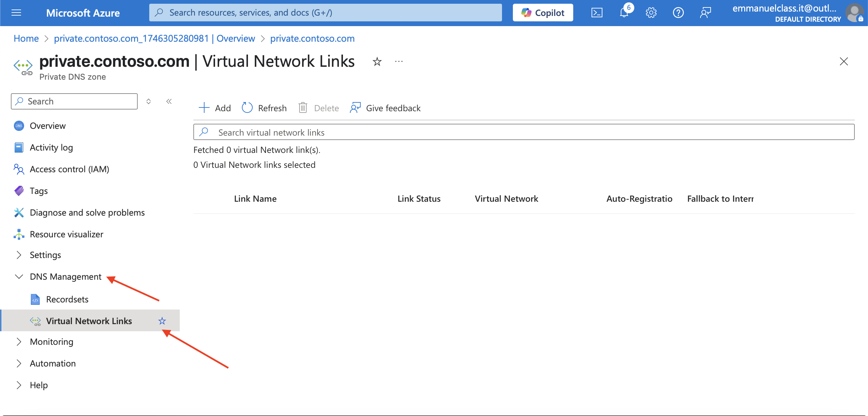Sort by Virtual Network column
Image resolution: width=868 pixels, height=416 pixels.
coord(506,199)
